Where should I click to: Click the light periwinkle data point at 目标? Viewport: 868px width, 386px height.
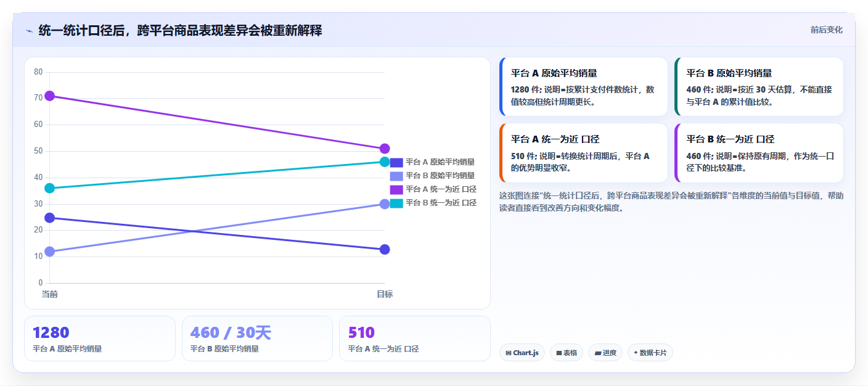coord(385,204)
